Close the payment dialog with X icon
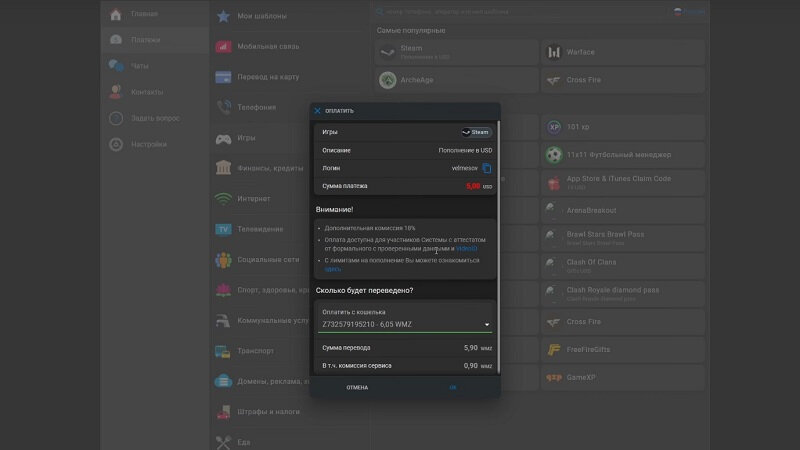This screenshot has height=450, width=800. pyautogui.click(x=317, y=111)
